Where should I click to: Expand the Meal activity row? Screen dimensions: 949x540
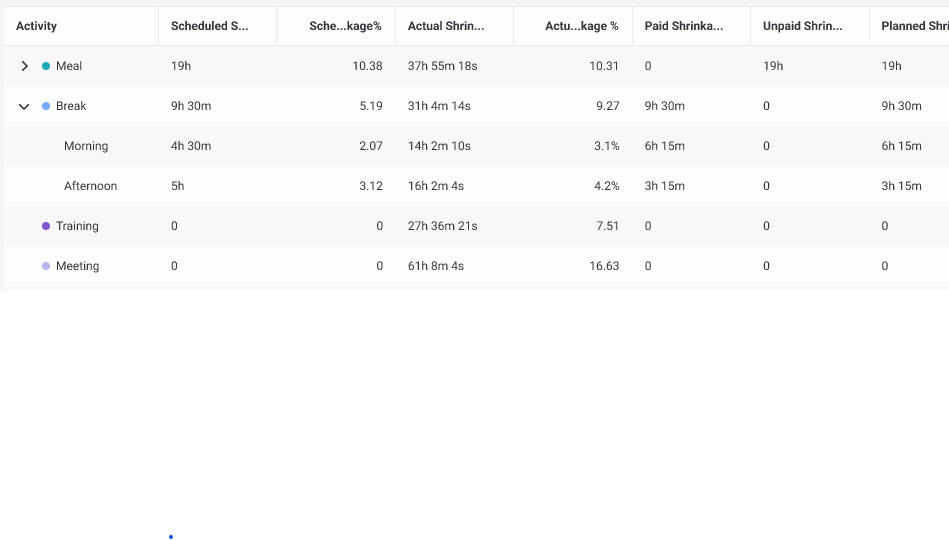(25, 66)
